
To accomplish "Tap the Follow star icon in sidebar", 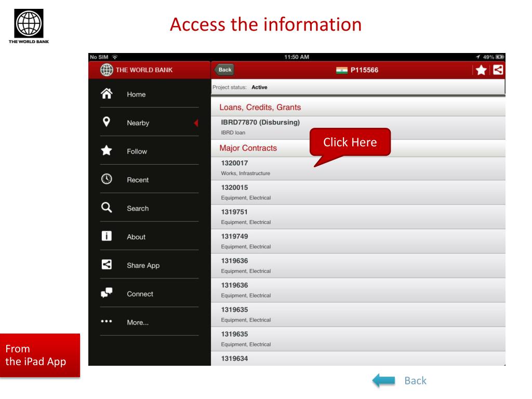I will [107, 150].
